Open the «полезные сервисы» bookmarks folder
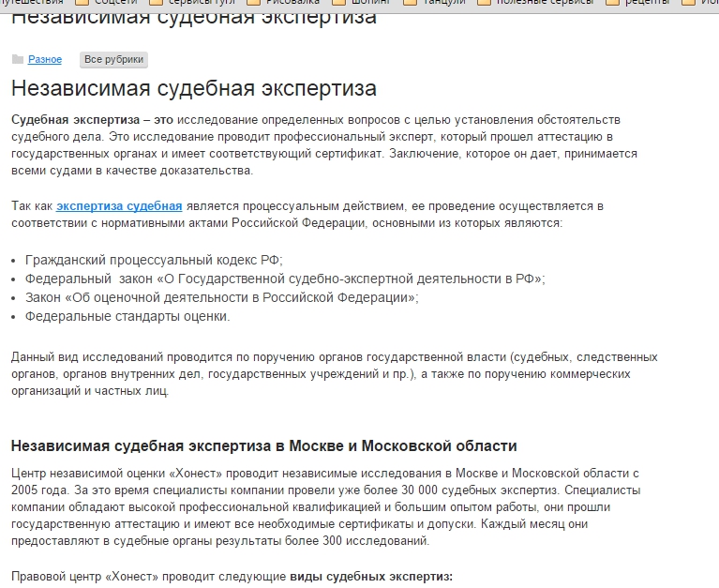The width and height of the screenshot is (719, 588). (x=535, y=2)
